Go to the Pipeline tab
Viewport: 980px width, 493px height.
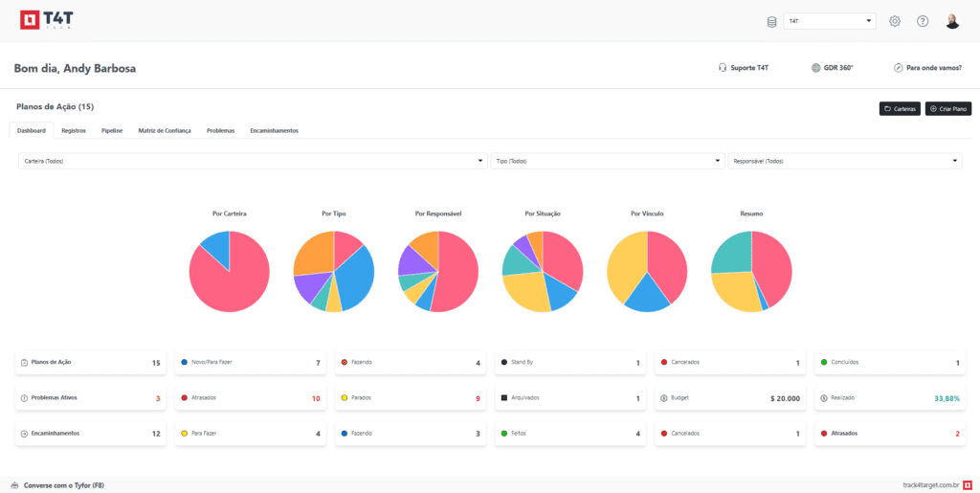[112, 130]
